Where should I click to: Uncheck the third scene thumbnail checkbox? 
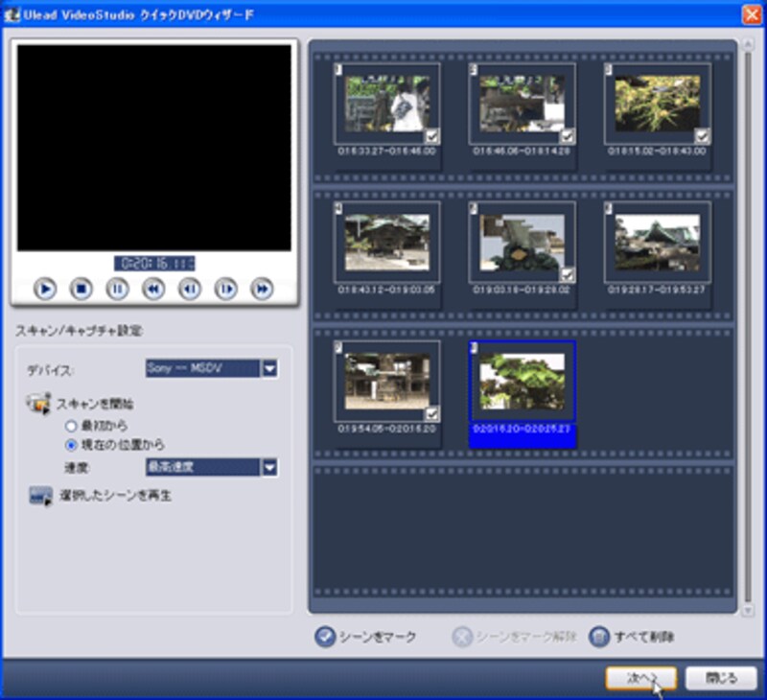[703, 136]
